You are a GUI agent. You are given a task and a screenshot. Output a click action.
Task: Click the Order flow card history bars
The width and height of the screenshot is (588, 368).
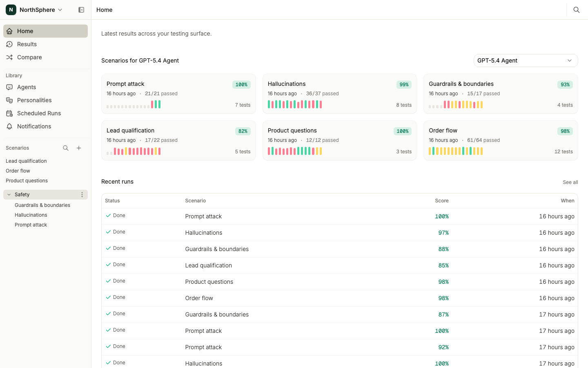[456, 151]
